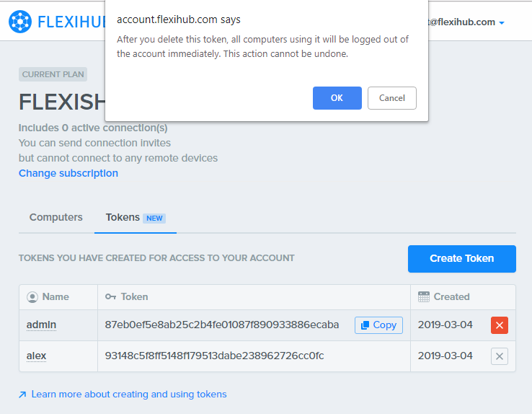Delete the alex token with X

click(x=500, y=356)
